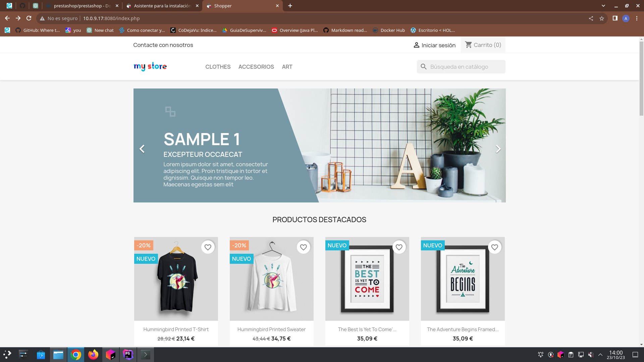The width and height of the screenshot is (644, 362).
Task: Click the heart icon on Best Is Yet To Come
Action: tap(399, 247)
